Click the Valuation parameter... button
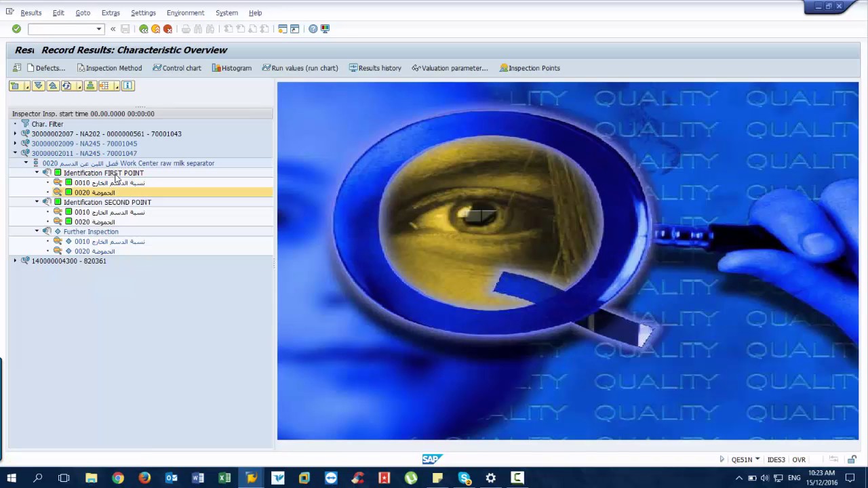The width and height of the screenshot is (868, 488). pos(450,68)
